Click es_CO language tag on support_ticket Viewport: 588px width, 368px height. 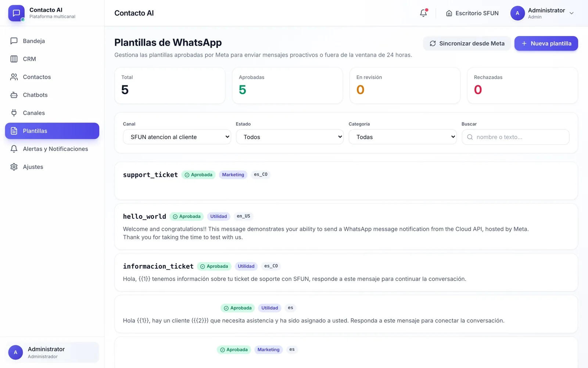(261, 174)
